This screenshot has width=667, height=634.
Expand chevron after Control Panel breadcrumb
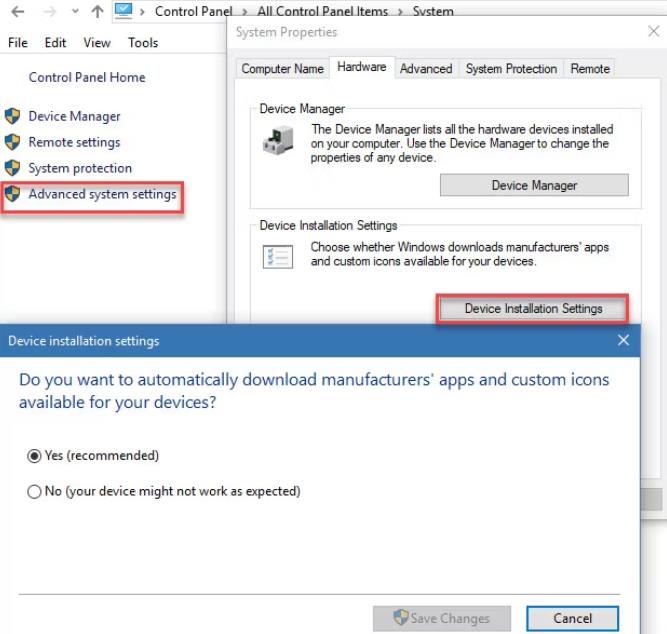click(x=245, y=11)
